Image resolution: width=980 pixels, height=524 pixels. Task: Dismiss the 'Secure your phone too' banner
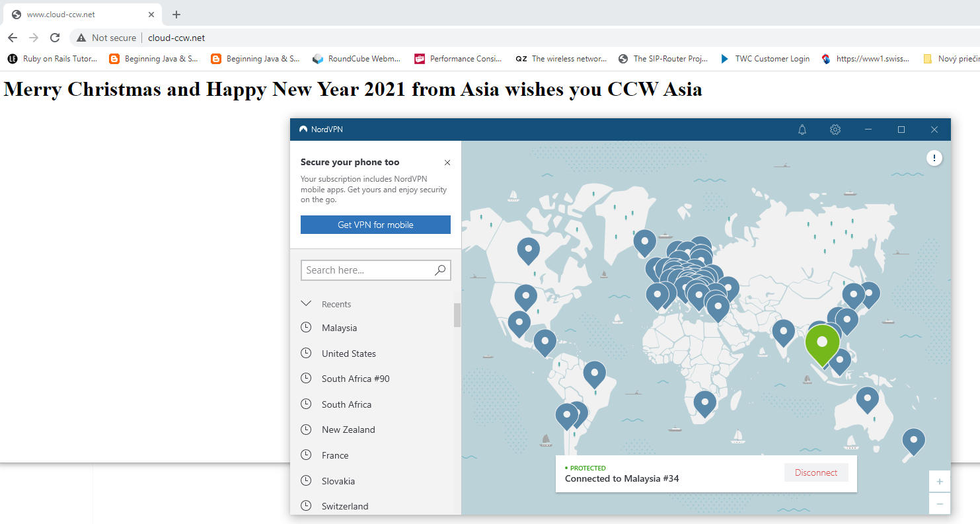pyautogui.click(x=447, y=163)
